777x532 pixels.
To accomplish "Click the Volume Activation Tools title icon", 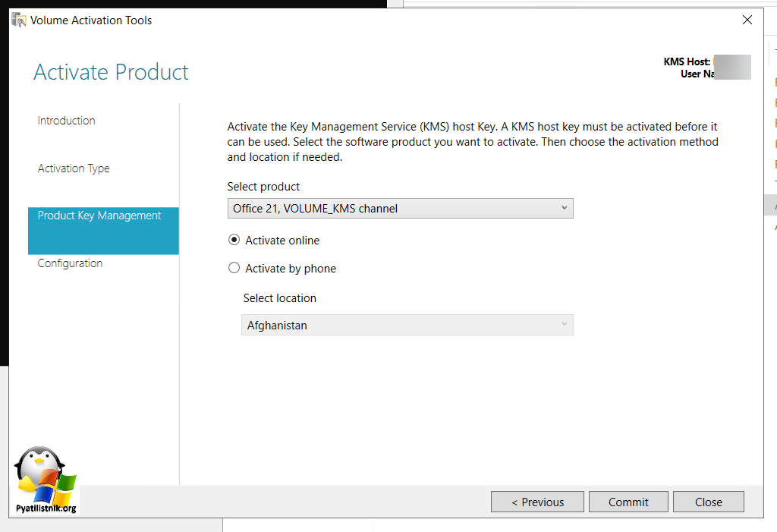I will [19, 20].
